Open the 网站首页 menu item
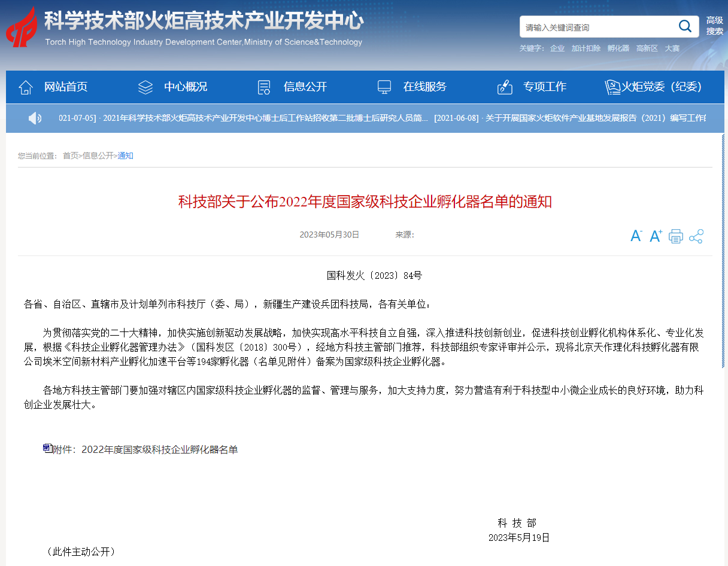The height and width of the screenshot is (566, 728). click(x=66, y=87)
